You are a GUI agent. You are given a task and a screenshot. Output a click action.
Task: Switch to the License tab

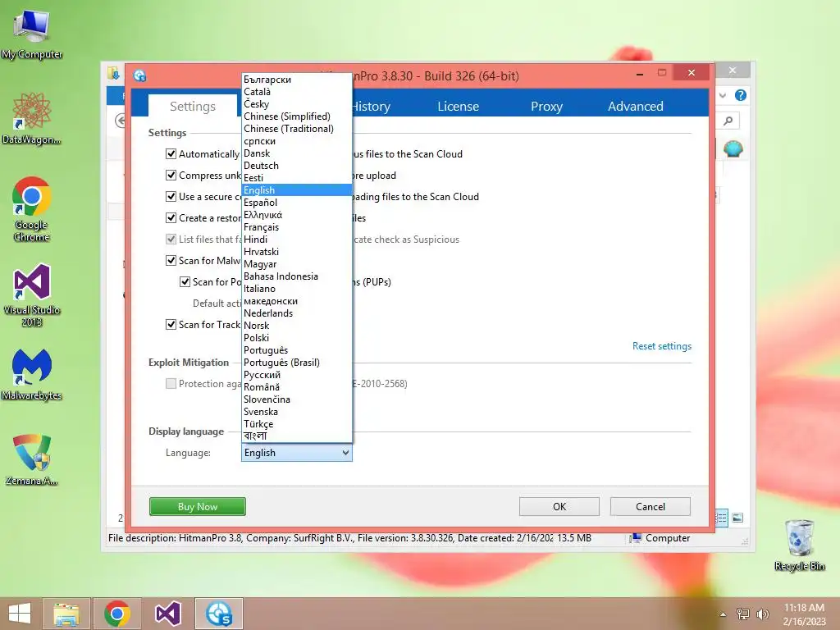tap(458, 106)
